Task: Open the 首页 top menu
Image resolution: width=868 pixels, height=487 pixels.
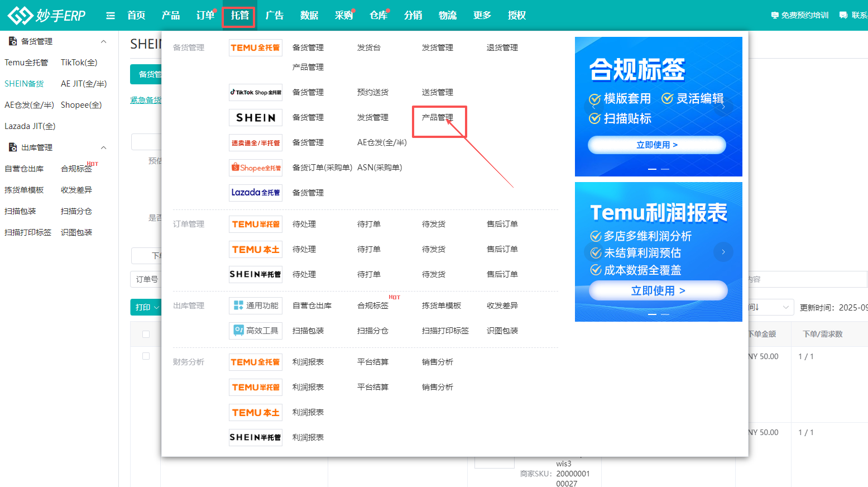Action: [136, 16]
